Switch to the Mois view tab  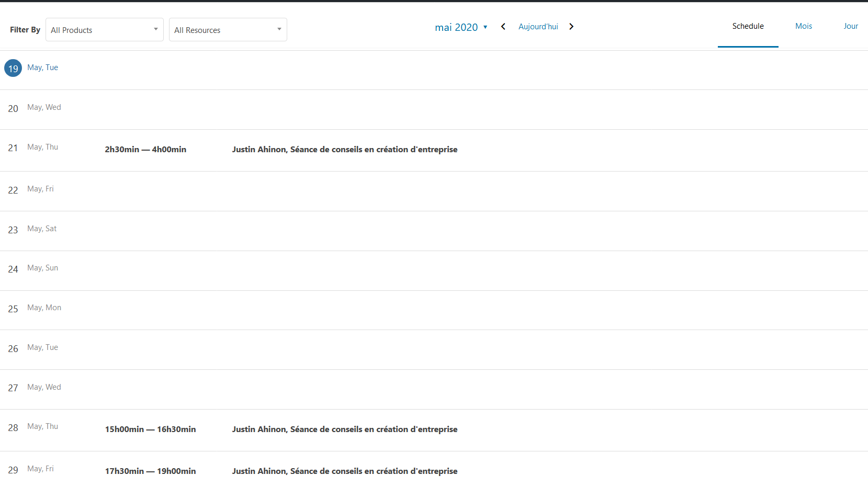tap(803, 26)
